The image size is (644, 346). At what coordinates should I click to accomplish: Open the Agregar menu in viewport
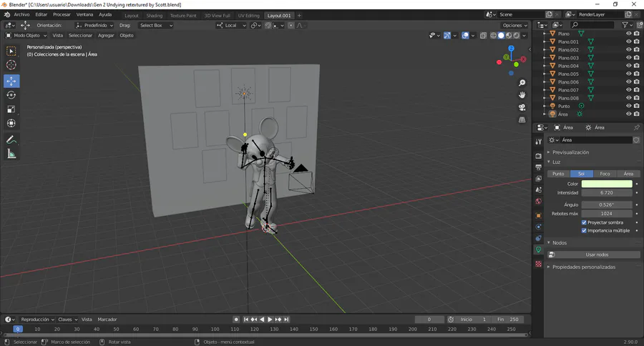click(106, 36)
